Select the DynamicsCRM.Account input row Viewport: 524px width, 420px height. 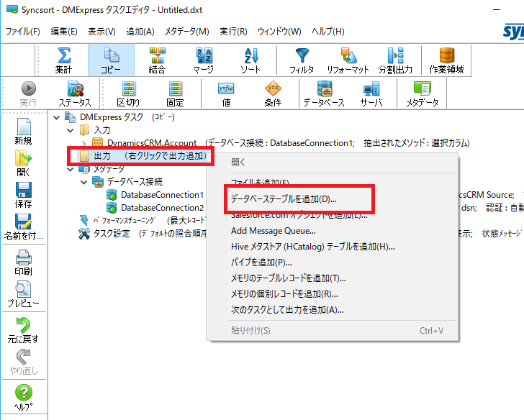coord(281,143)
